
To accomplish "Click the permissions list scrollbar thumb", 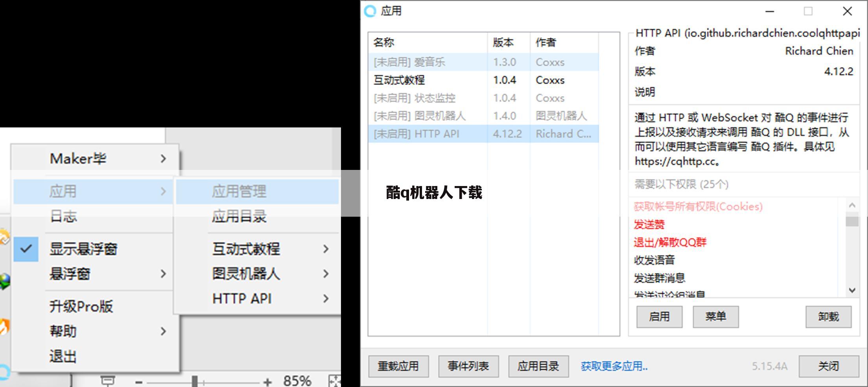I will (852, 220).
